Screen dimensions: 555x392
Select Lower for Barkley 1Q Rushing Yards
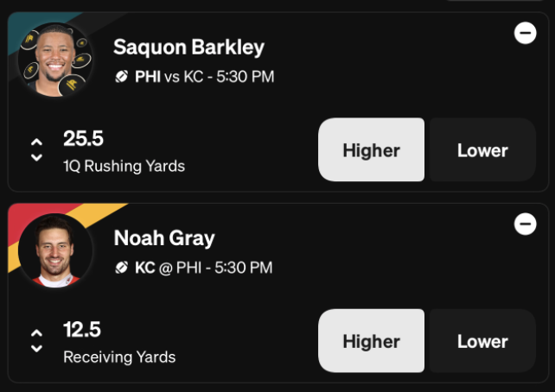coord(482,149)
